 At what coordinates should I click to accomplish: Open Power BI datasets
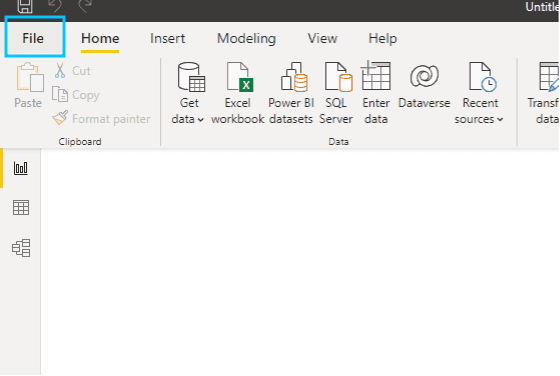[x=291, y=93]
